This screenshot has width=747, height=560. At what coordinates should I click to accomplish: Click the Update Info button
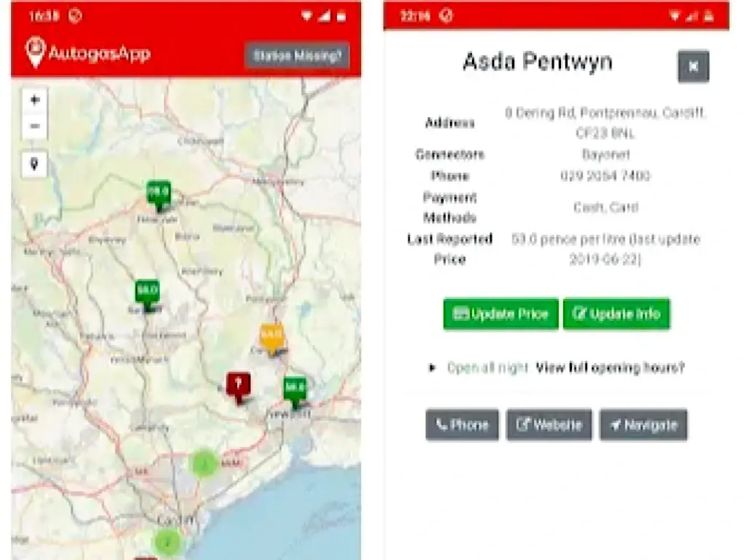coord(616,314)
